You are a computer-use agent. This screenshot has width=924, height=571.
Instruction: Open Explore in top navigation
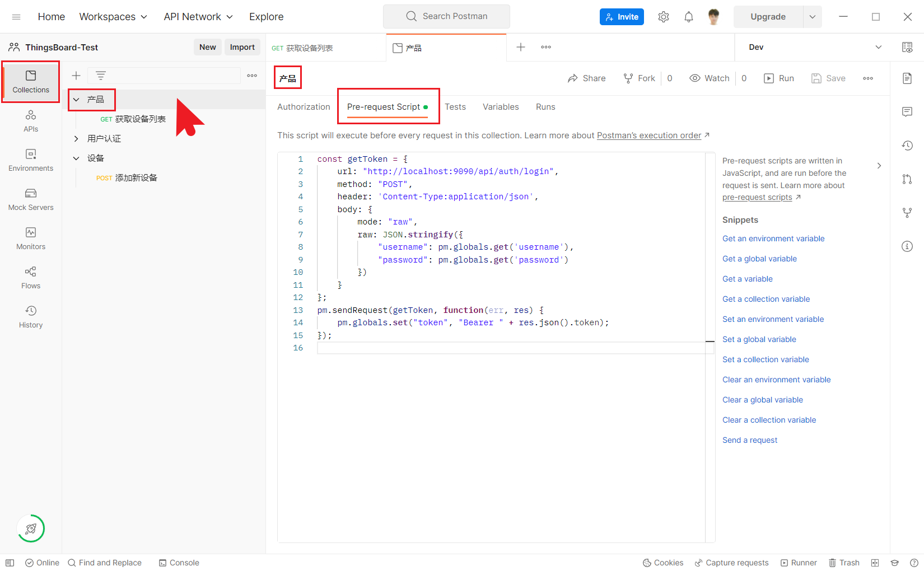[267, 17]
